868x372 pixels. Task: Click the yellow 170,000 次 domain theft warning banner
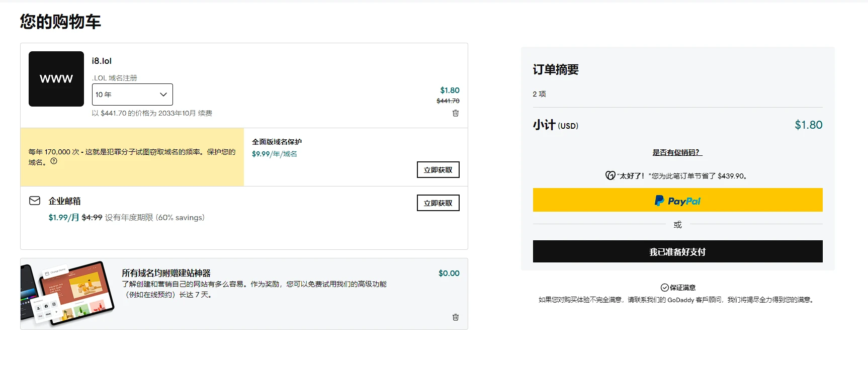pos(132,157)
